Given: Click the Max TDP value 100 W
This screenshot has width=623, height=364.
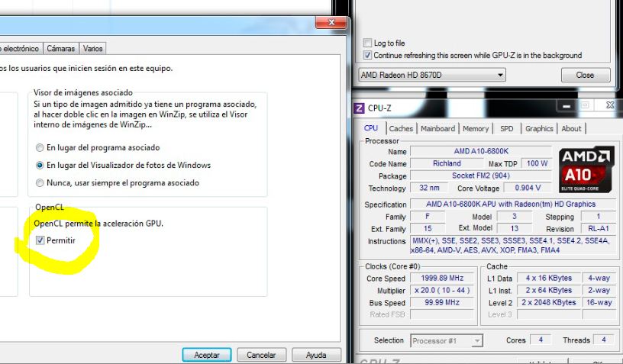Looking at the screenshot, I should (537, 163).
